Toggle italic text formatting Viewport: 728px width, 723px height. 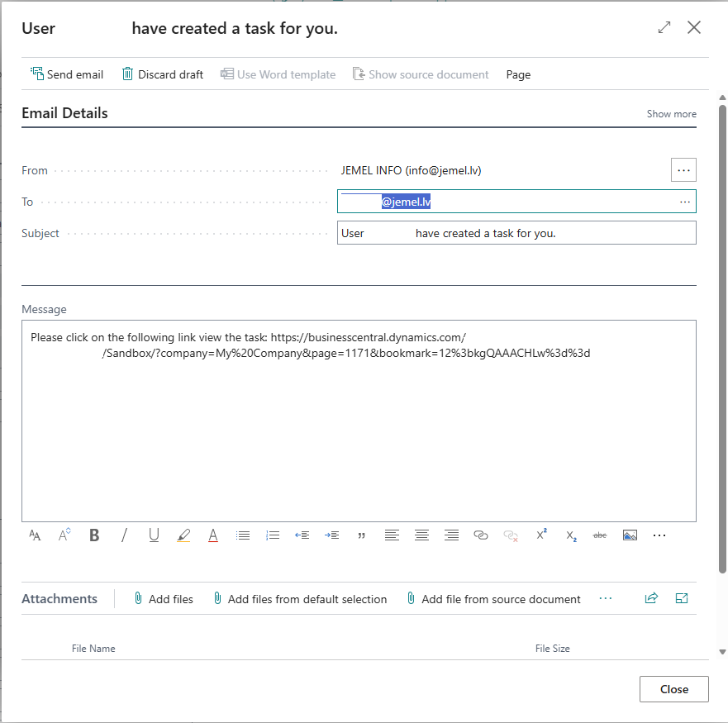coord(124,535)
